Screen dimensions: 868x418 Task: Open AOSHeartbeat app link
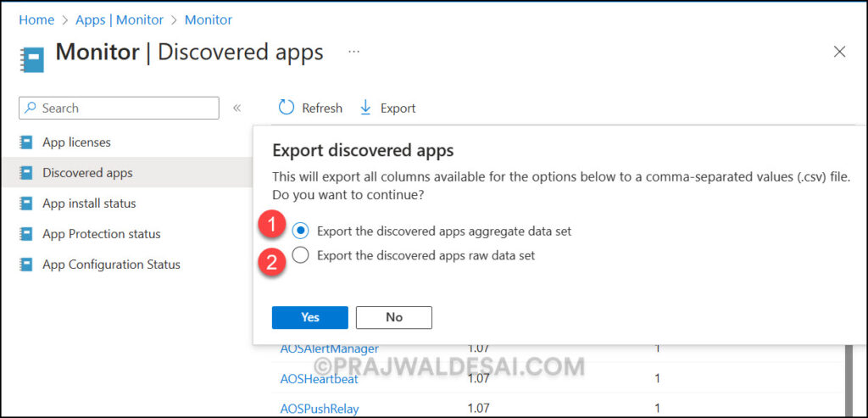tap(319, 379)
